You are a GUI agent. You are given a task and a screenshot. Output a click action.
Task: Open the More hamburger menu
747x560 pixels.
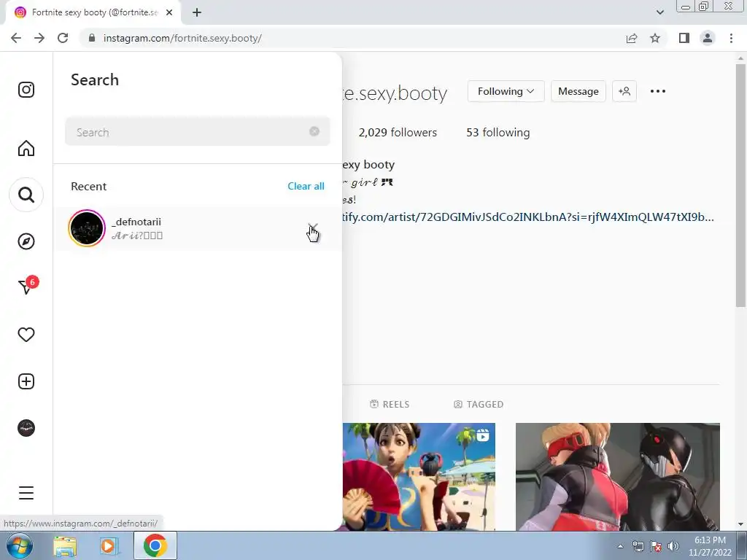click(26, 493)
